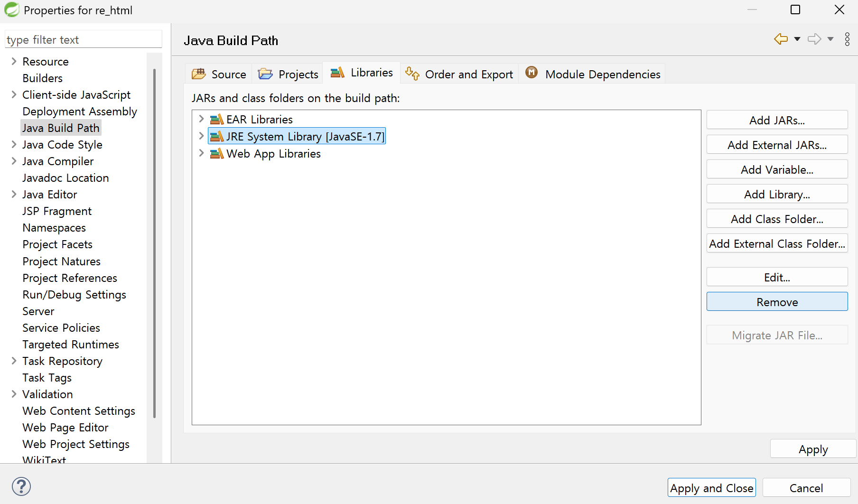Switch to the Projects tab
Image resolution: width=858 pixels, height=504 pixels.
click(288, 74)
